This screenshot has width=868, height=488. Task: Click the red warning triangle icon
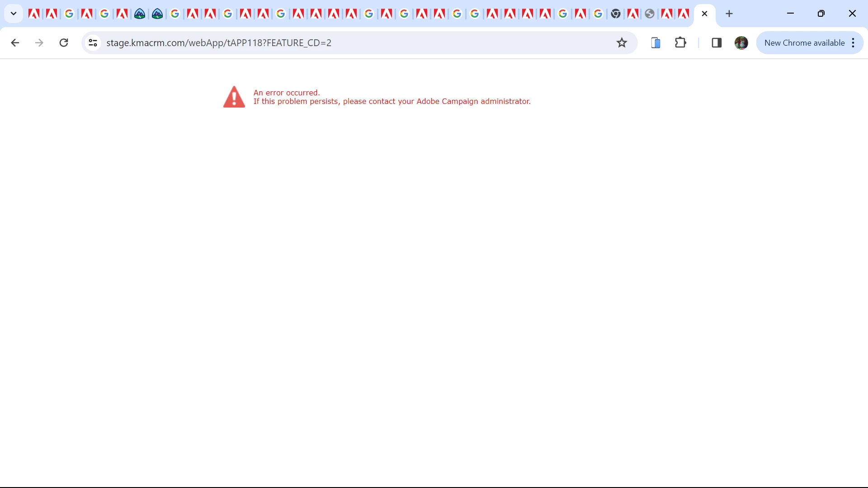[234, 97]
